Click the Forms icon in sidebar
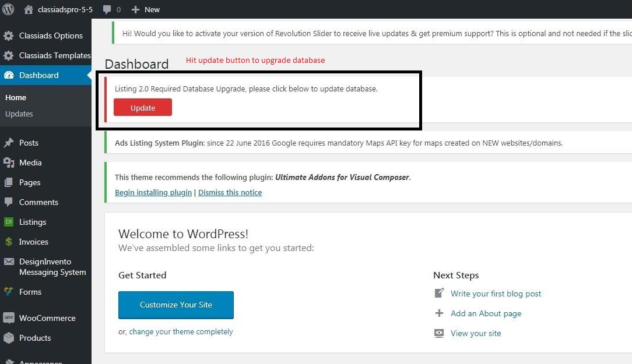The width and height of the screenshot is (632, 364). tap(9, 292)
